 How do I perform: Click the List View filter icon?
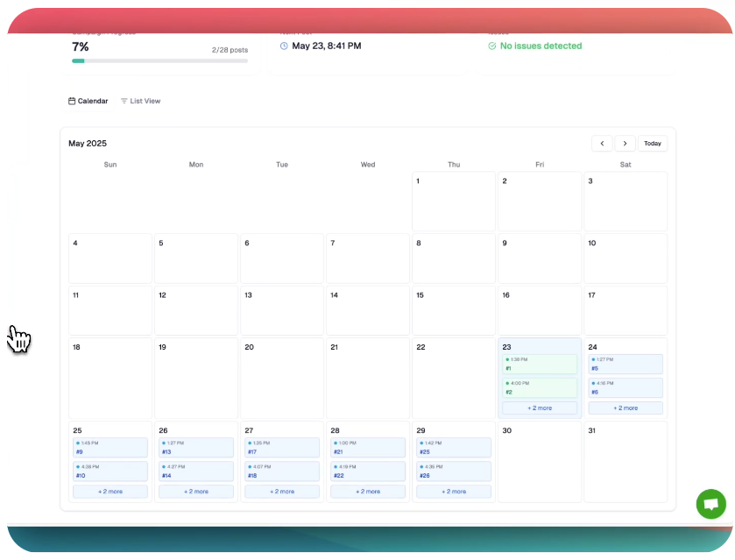(123, 101)
